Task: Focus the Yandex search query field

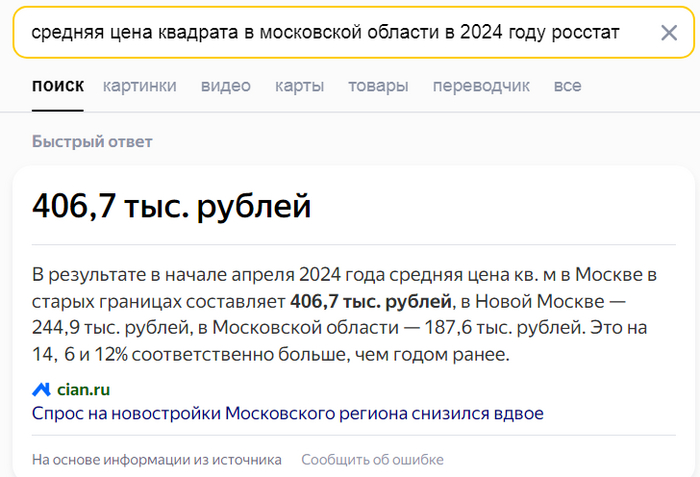Action: click(325, 33)
